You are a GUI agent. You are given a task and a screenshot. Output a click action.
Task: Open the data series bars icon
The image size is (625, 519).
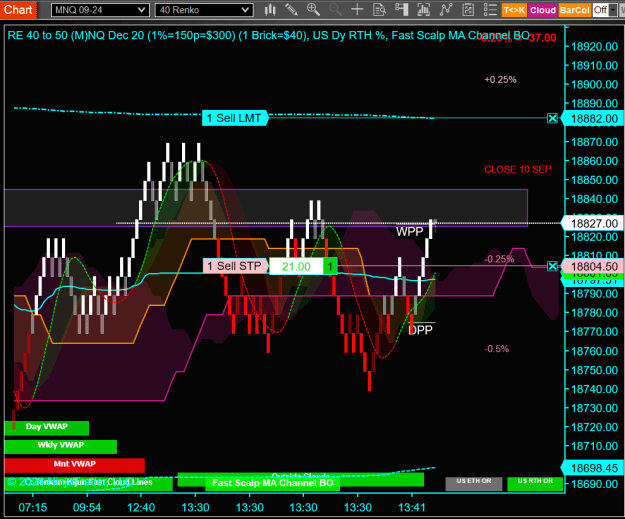point(423,10)
